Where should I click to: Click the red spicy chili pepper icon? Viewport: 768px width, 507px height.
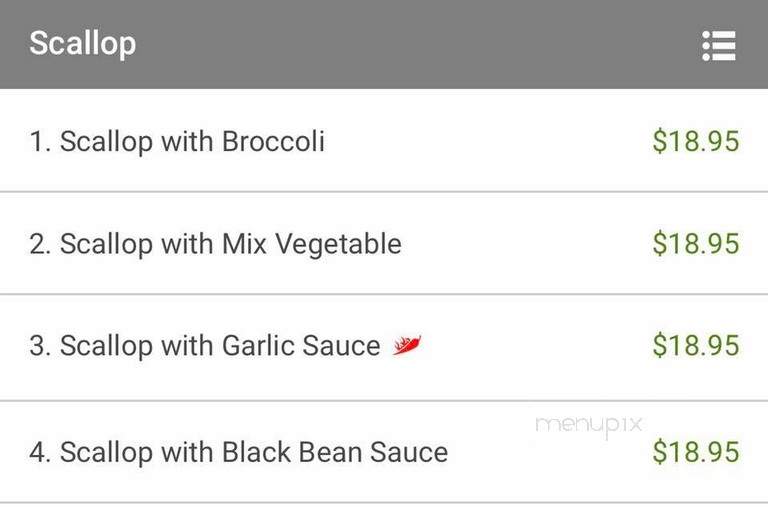[x=407, y=345]
